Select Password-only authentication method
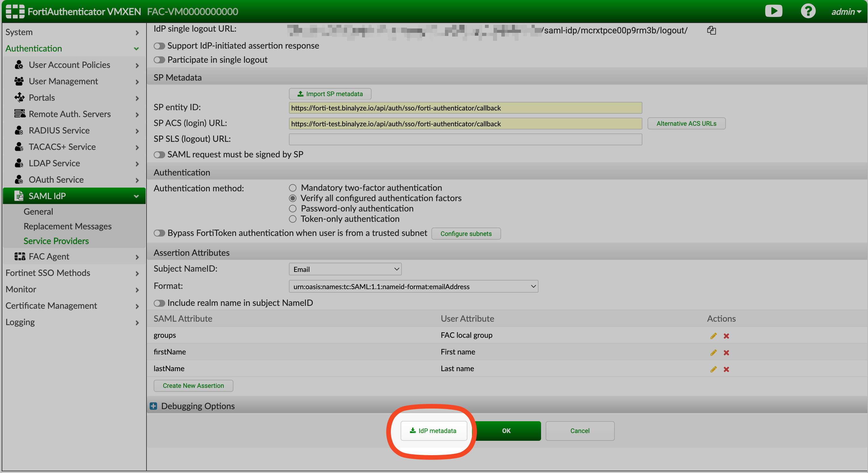The height and width of the screenshot is (473, 868). point(292,209)
